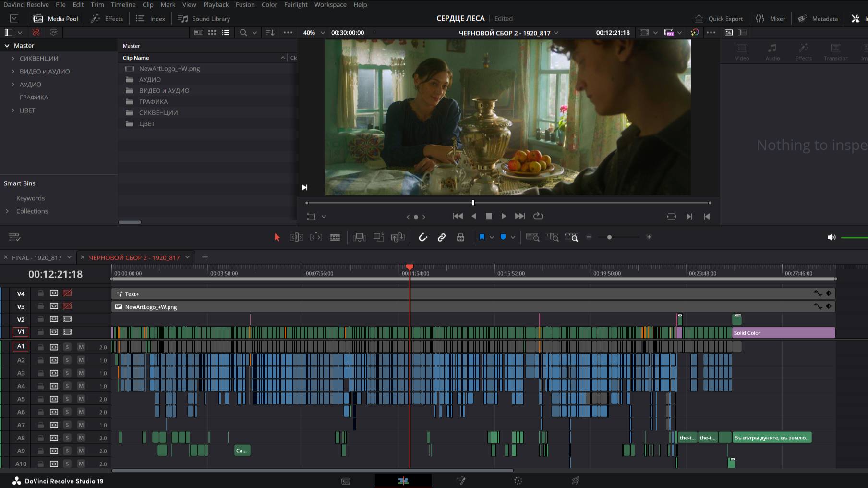Open Sound Library button
The height and width of the screenshot is (488, 868).
click(x=204, y=18)
